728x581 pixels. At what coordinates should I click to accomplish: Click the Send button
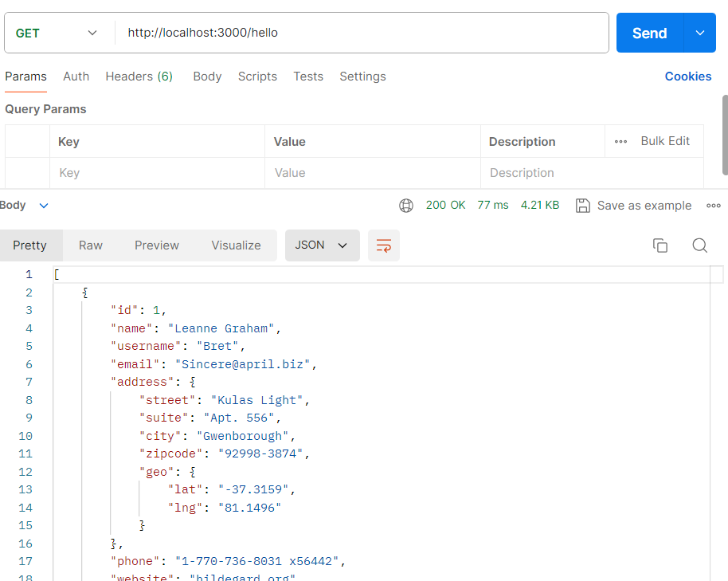click(x=648, y=33)
